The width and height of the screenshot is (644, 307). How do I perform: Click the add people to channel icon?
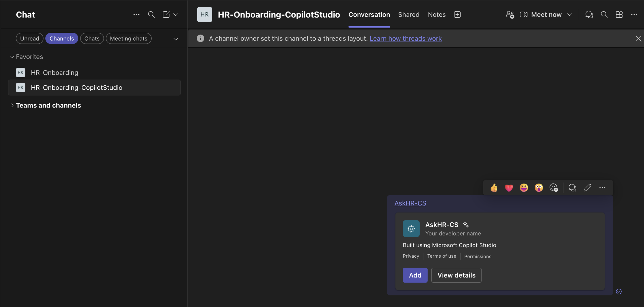coord(510,14)
